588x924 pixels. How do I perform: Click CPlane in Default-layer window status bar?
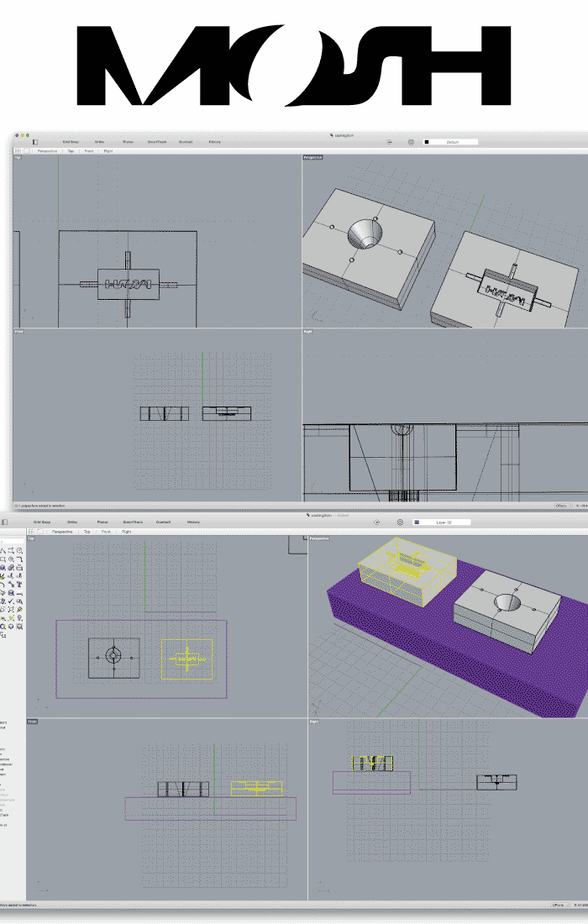[x=561, y=506]
